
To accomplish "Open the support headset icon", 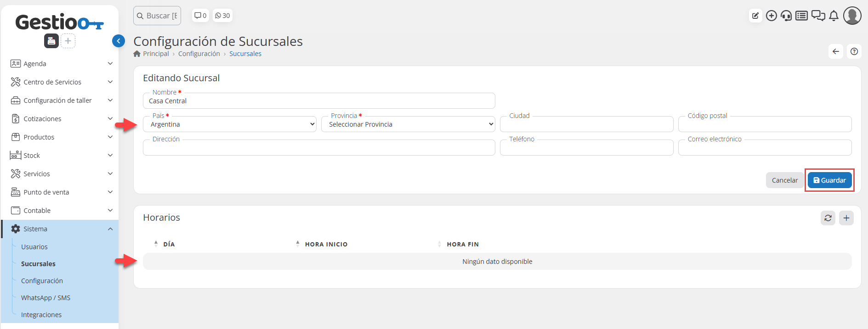I will [x=786, y=16].
